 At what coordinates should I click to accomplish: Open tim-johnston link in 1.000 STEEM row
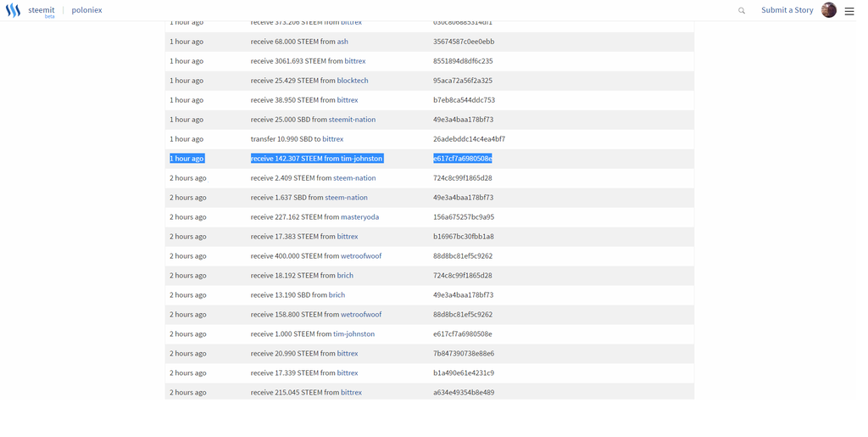353,334
